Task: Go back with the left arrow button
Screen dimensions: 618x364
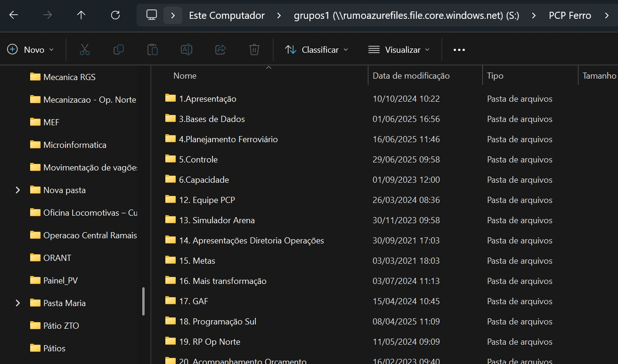Action: (x=14, y=15)
